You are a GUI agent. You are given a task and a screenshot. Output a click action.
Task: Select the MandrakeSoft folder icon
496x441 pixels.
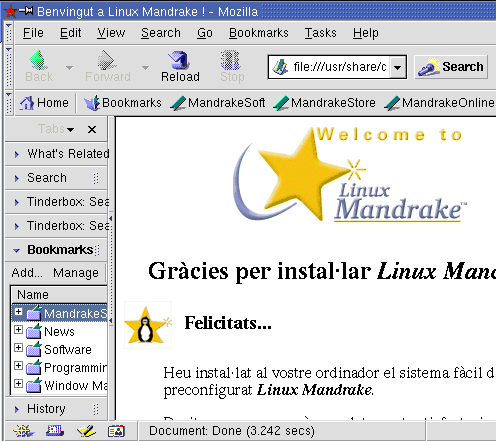pyautogui.click(x=34, y=313)
